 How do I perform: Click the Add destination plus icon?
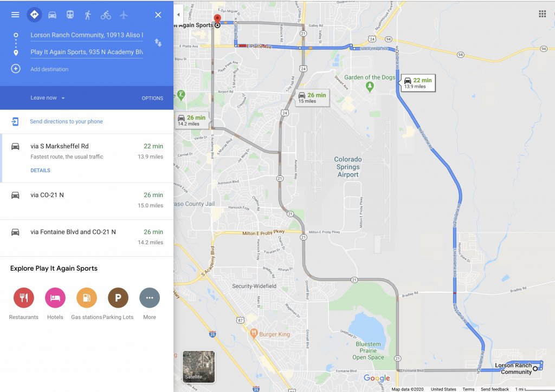[16, 69]
